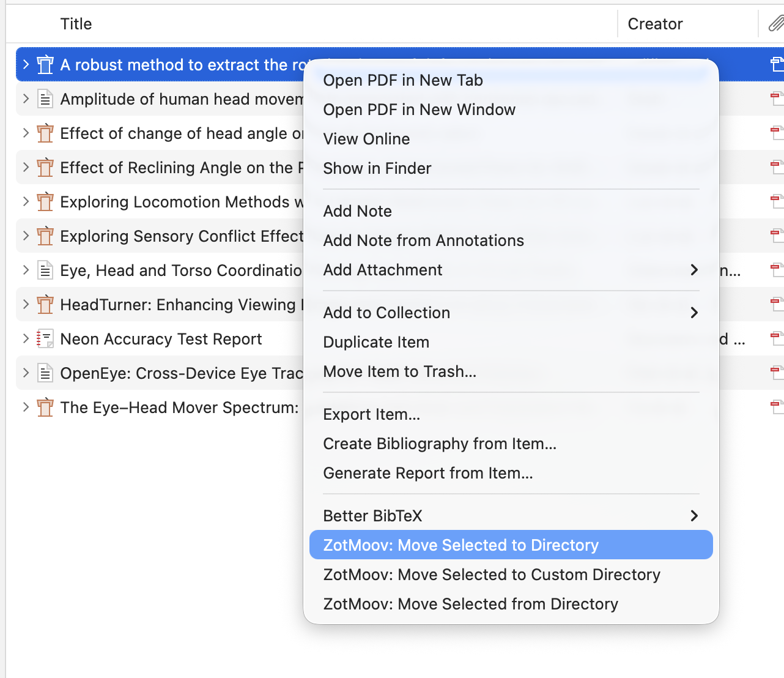Click the paperclip attachment column header icon

776,24
